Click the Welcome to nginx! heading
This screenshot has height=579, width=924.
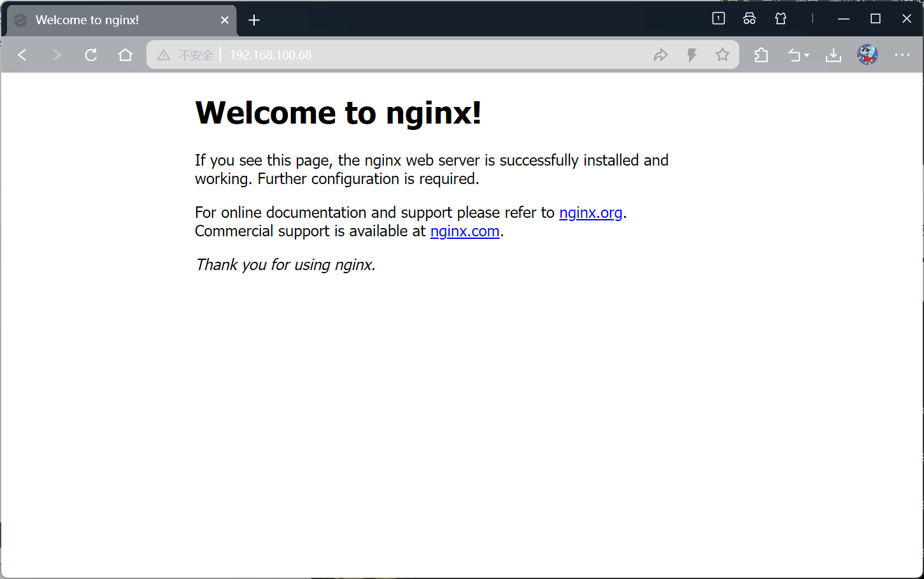(338, 113)
